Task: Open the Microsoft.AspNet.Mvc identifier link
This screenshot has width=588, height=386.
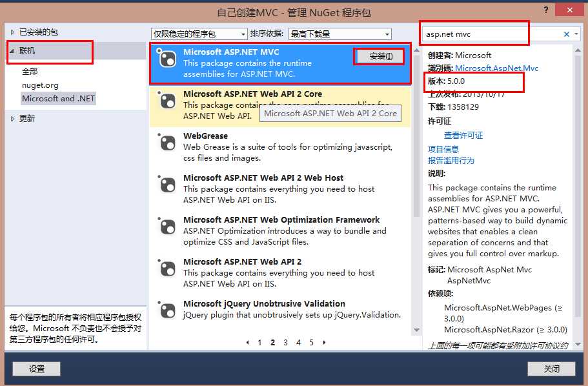Action: (496, 68)
